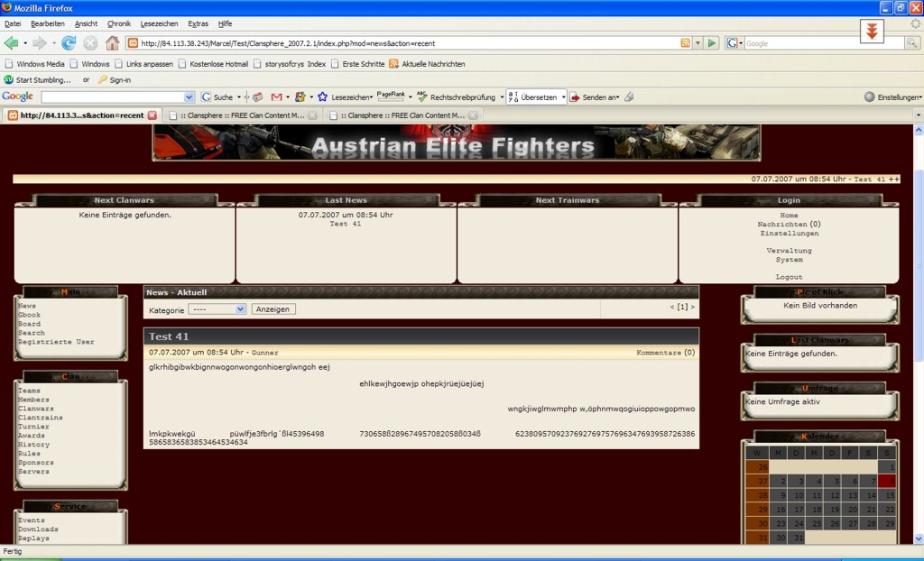This screenshot has height=561, width=924.
Task: Run Rechtschreibprüfung spell check
Action: click(457, 97)
